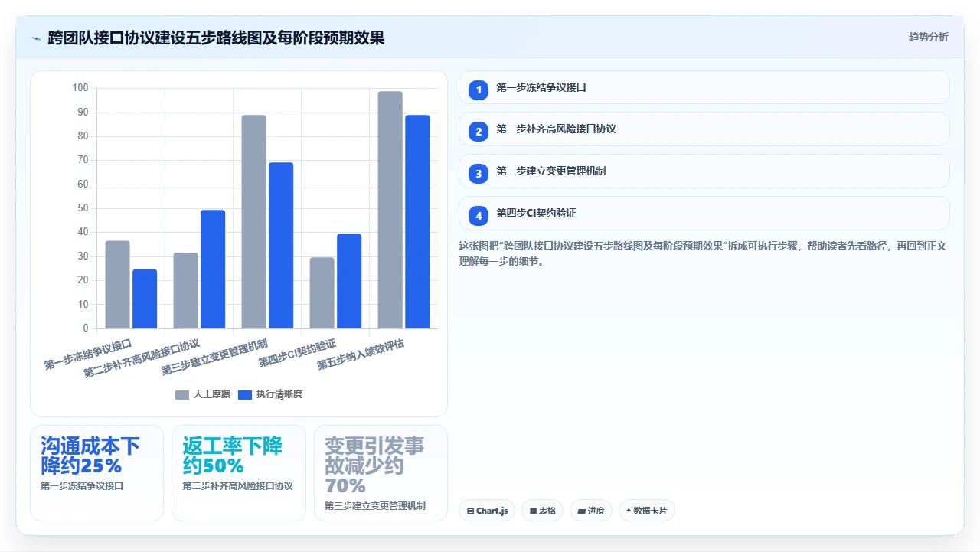Click the gray bar for 第二步补齐高风险接口协议
The width and height of the screenshot is (980, 552).
(x=185, y=291)
